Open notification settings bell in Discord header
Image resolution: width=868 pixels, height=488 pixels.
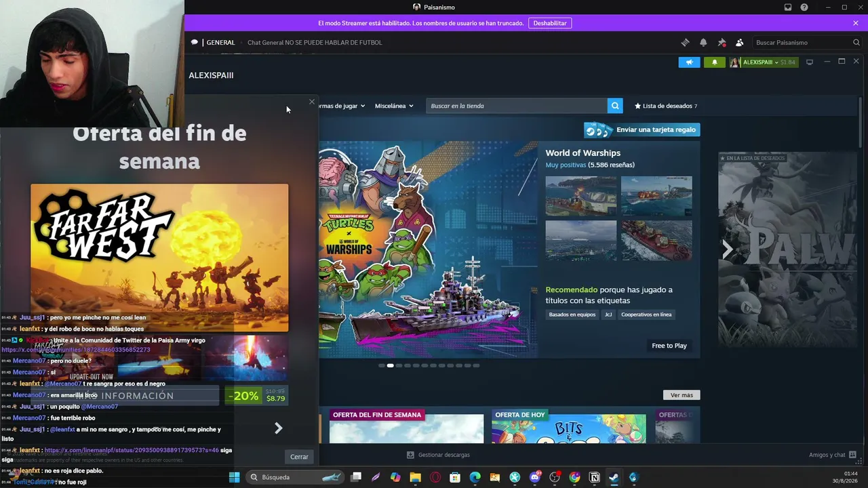[x=703, y=42]
